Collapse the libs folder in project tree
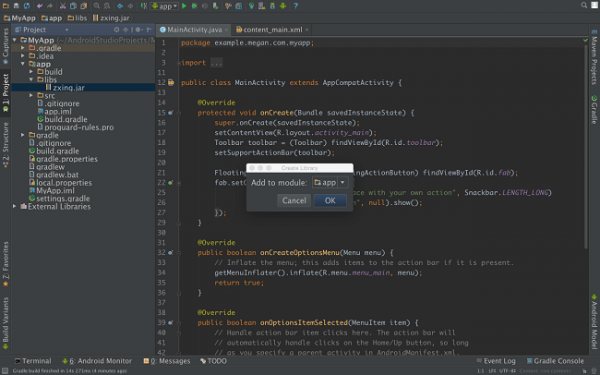Image resolution: width=600 pixels, height=375 pixels. click(31, 80)
